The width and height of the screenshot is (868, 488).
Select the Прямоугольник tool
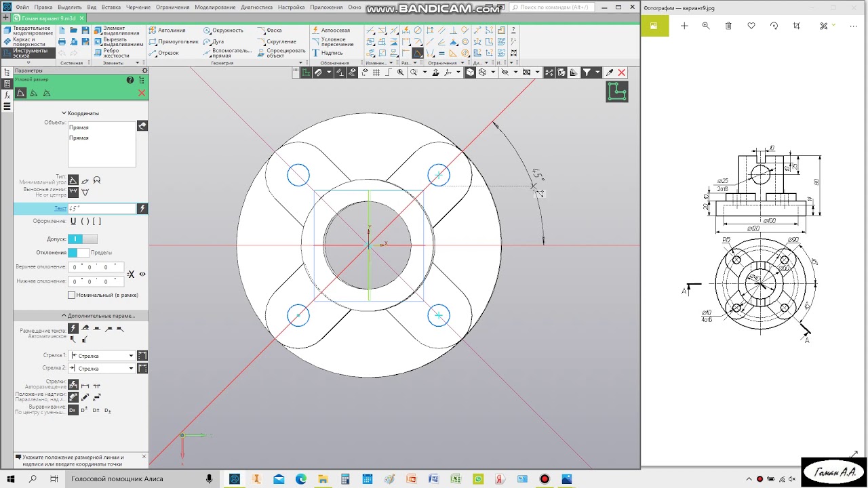tap(174, 41)
